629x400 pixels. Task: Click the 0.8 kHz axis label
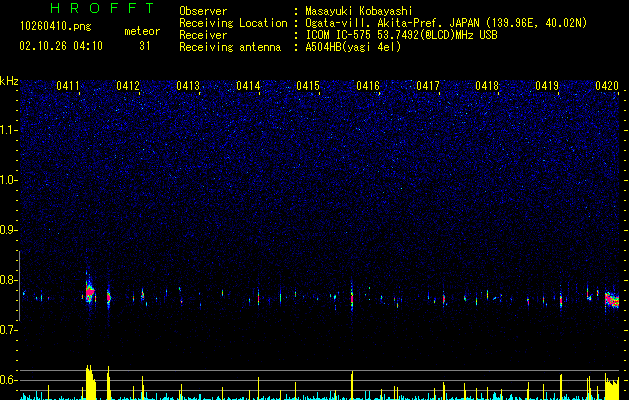pyautogui.click(x=8, y=280)
